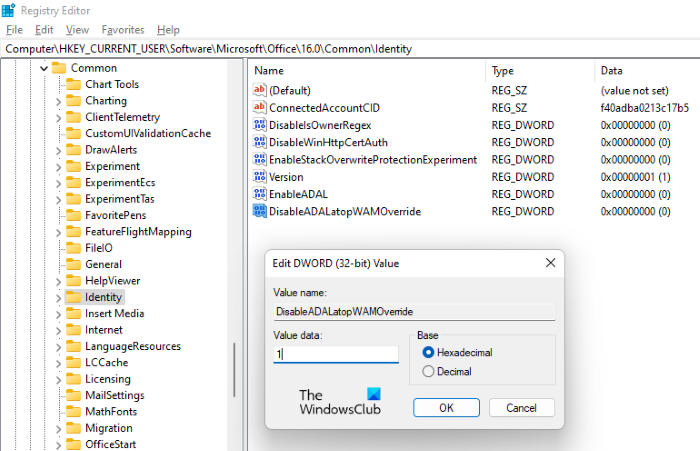700x451 pixels.
Task: Click the Chart Tools folder icon
Action: tap(73, 84)
